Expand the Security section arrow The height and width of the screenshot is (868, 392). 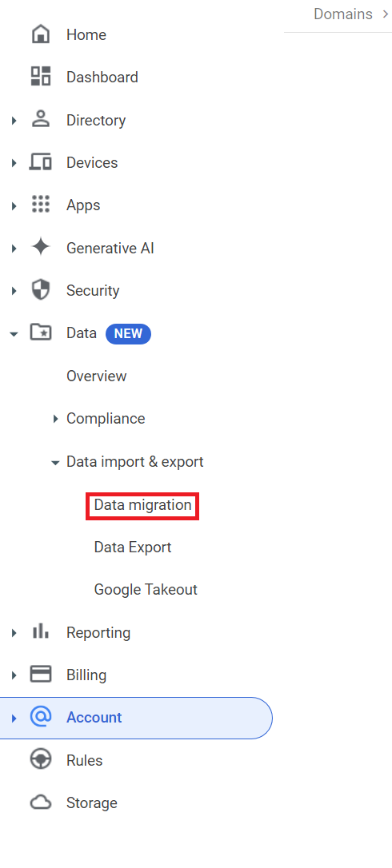[x=14, y=291]
